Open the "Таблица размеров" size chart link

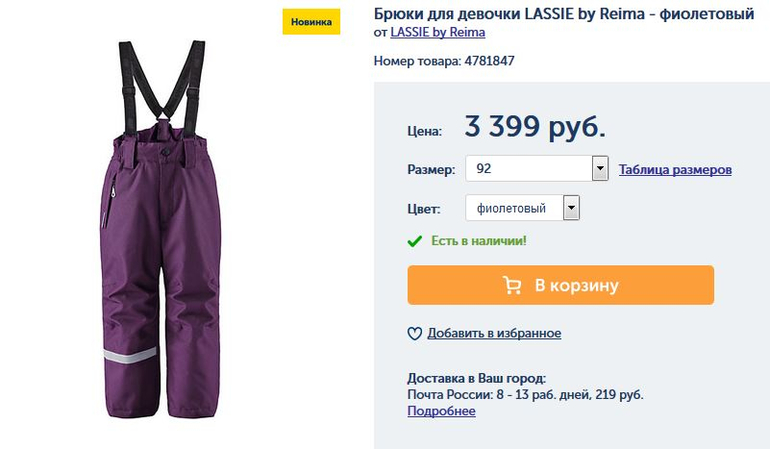coord(675,169)
